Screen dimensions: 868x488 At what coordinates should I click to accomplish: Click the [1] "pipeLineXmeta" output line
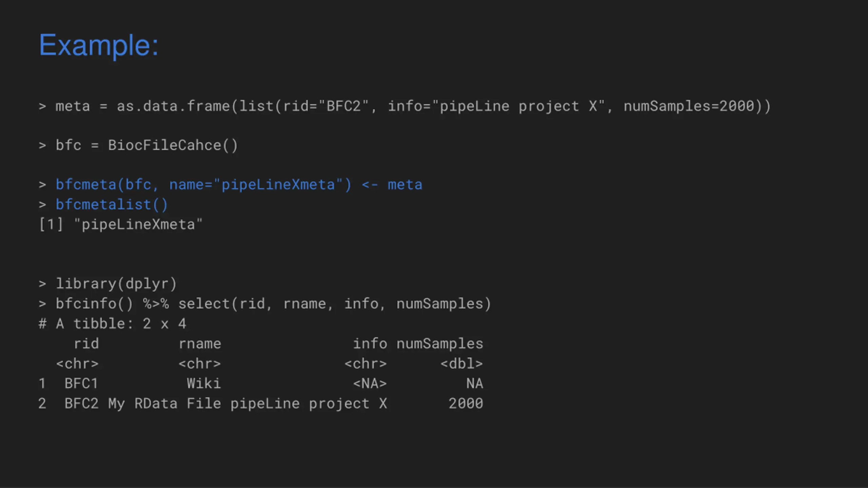point(121,224)
